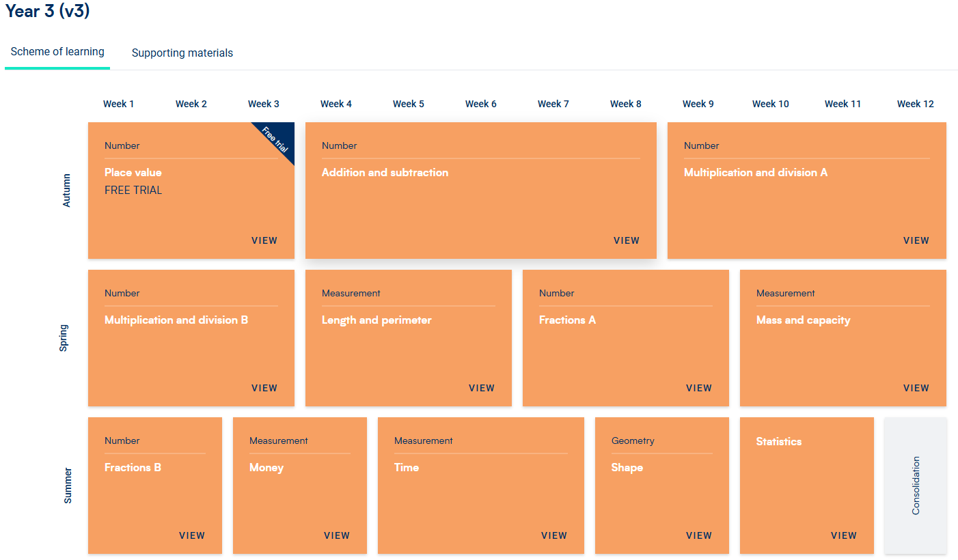
Task: Open VIEW on the Fractions A card
Action: click(698, 388)
